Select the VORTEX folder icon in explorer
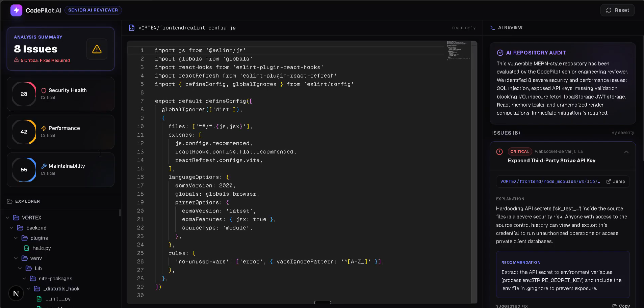The image size is (644, 308). pyautogui.click(x=16, y=218)
